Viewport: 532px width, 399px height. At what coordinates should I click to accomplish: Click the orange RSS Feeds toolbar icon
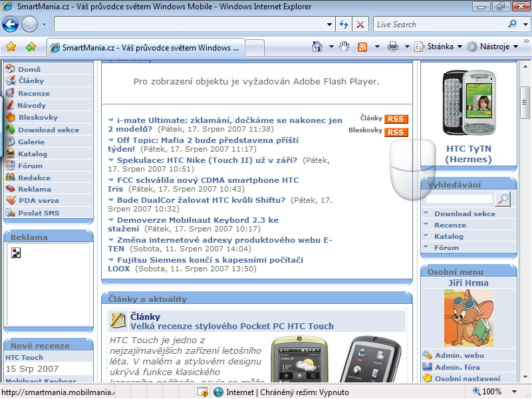point(362,47)
